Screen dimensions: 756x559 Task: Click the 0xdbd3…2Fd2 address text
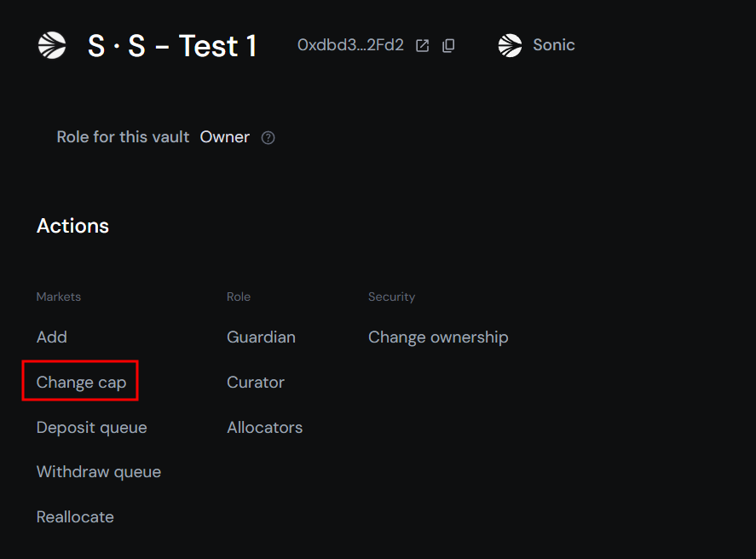pos(350,45)
